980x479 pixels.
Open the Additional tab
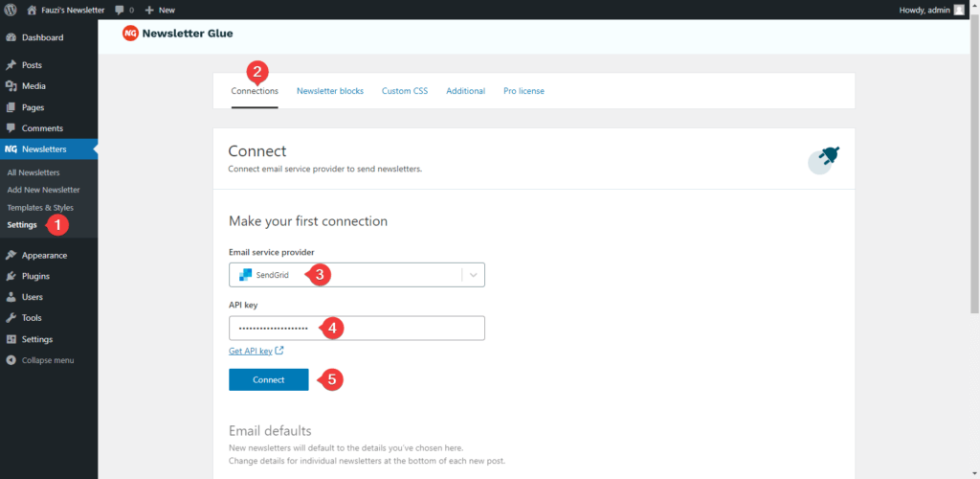[466, 91]
